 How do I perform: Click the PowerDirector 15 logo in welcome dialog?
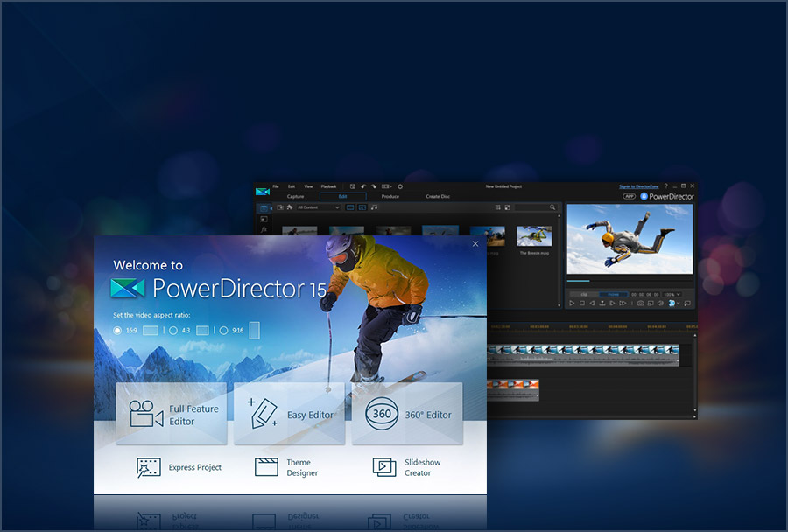(x=219, y=288)
